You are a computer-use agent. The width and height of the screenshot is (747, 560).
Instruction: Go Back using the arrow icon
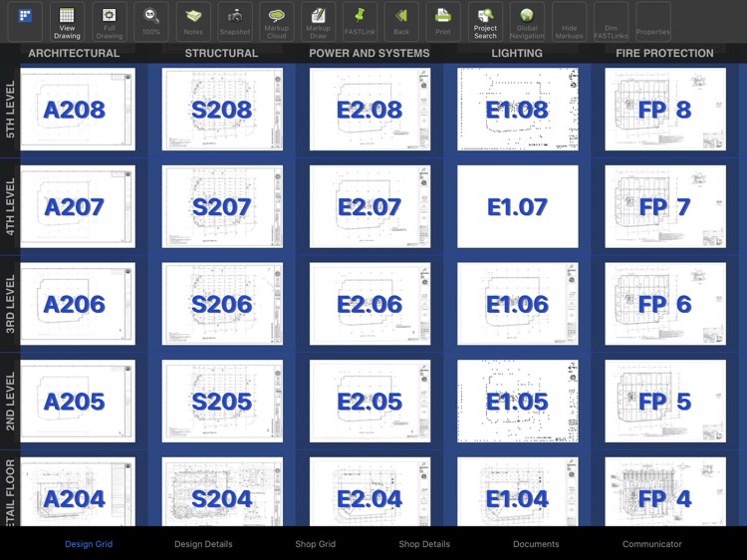[401, 21]
